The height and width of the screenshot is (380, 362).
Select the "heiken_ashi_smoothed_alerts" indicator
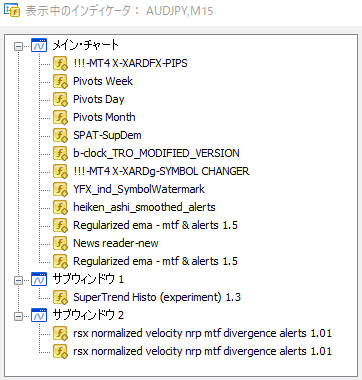[x=144, y=207]
